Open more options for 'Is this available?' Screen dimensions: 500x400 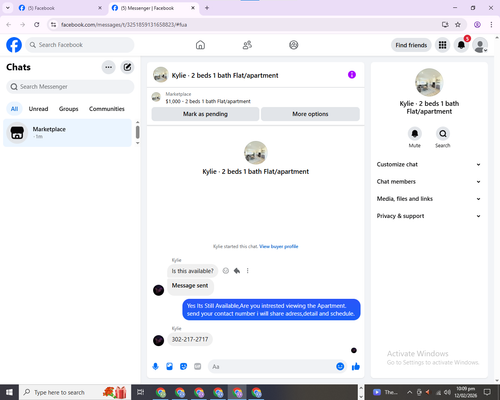point(247,271)
